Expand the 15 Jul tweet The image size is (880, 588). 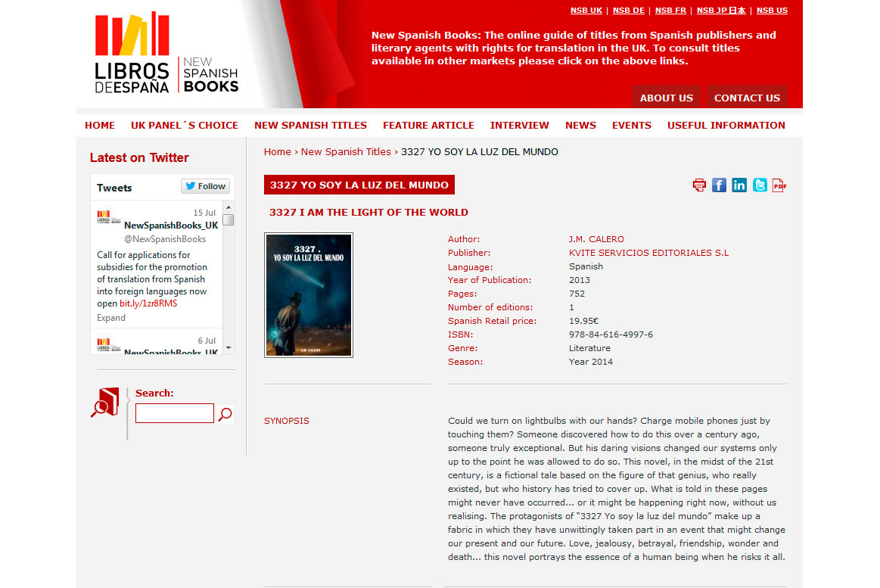click(110, 317)
